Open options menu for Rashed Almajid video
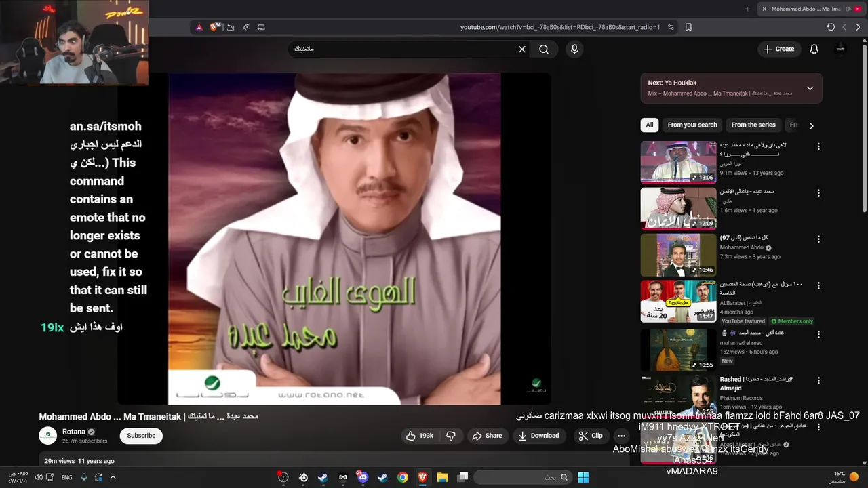This screenshot has height=488, width=868. [x=818, y=380]
